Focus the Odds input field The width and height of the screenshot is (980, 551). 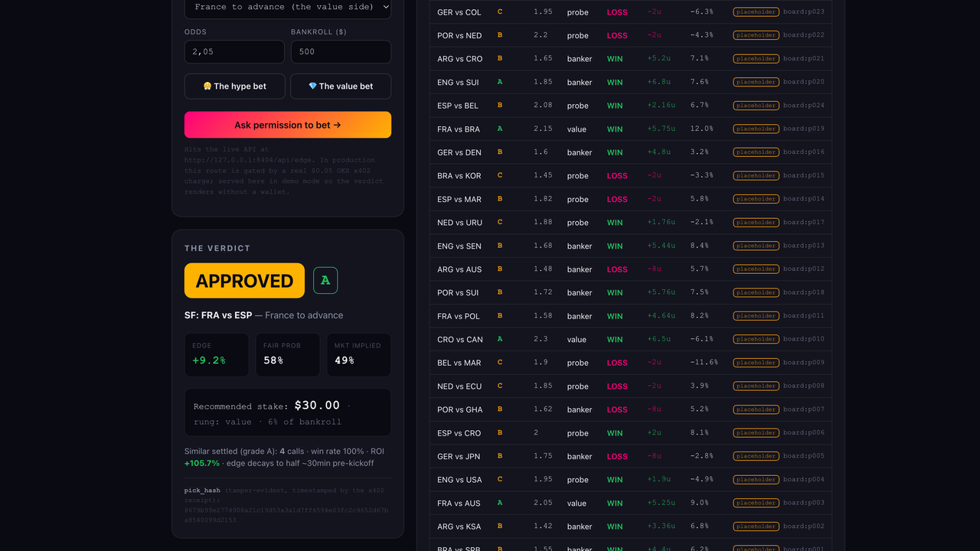pyautogui.click(x=234, y=52)
